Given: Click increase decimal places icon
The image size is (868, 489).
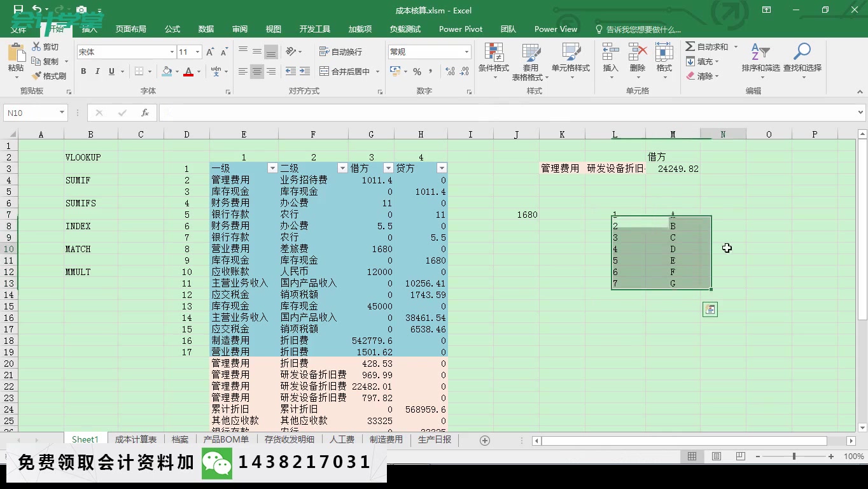Looking at the screenshot, I should pyautogui.click(x=450, y=71).
